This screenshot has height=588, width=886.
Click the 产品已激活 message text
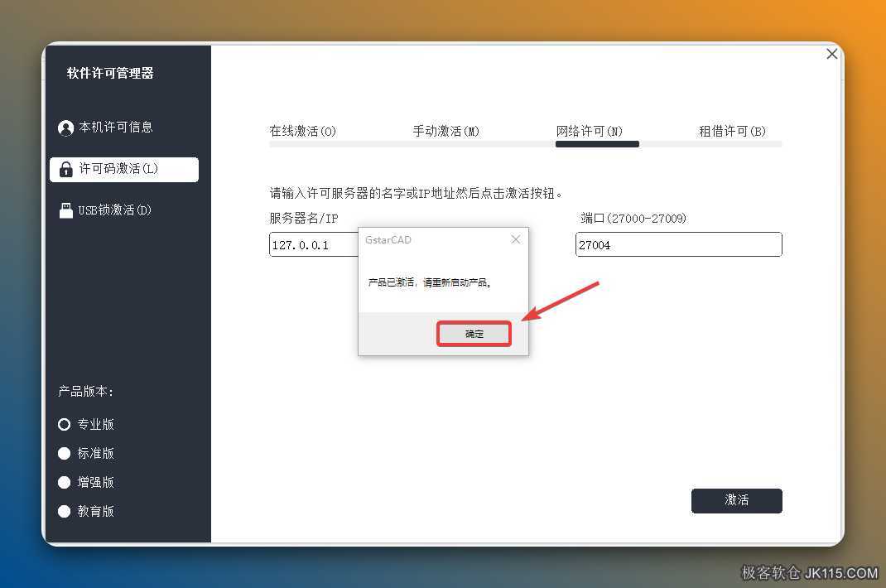coord(430,282)
